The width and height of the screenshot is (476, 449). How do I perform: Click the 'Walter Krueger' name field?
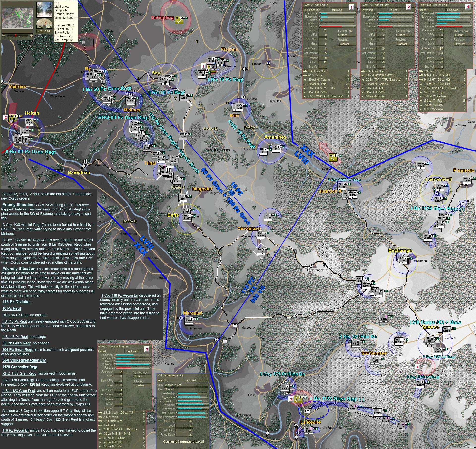pos(186,385)
